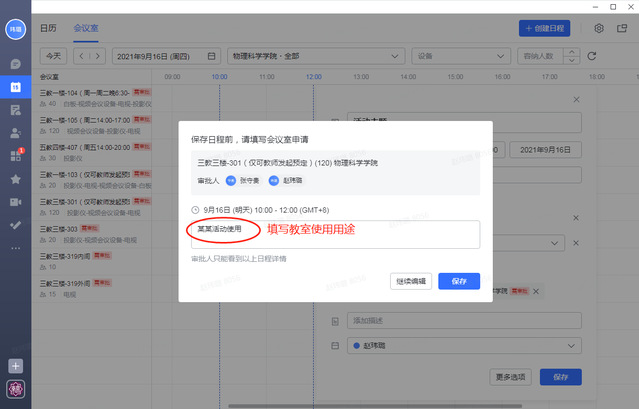639x409 pixels.
Task: Open the settings gear icon
Action: pyautogui.click(x=600, y=29)
